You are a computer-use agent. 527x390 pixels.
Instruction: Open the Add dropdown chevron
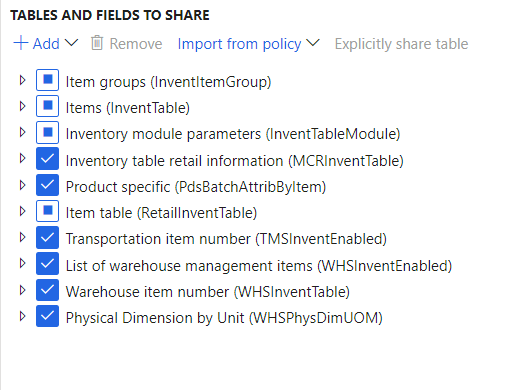[71, 43]
